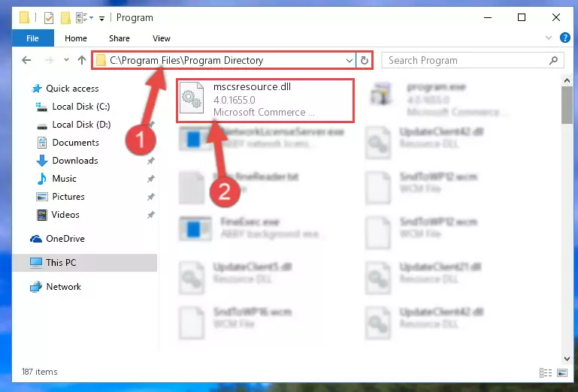Open Music in the sidebar
Screen dimensions: 578x392
pos(64,179)
